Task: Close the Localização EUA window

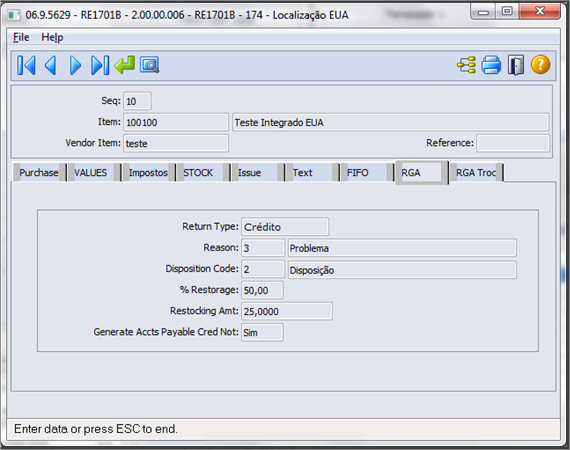Action: [539, 11]
